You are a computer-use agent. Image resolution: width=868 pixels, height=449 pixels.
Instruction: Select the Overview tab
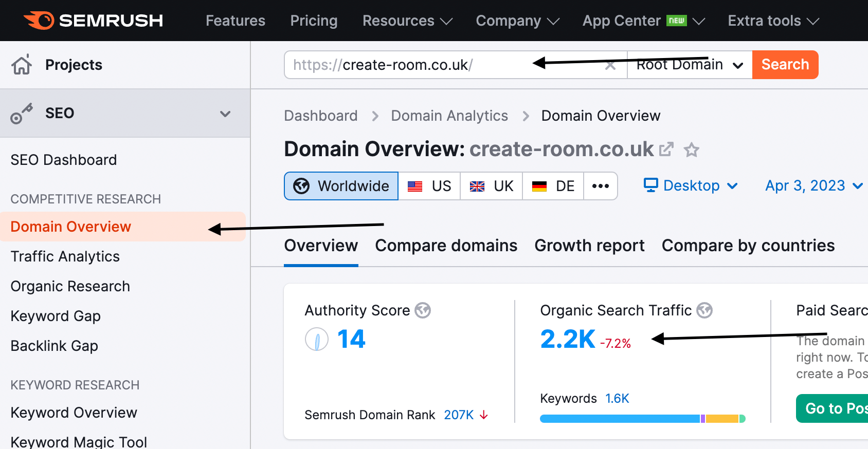click(321, 246)
